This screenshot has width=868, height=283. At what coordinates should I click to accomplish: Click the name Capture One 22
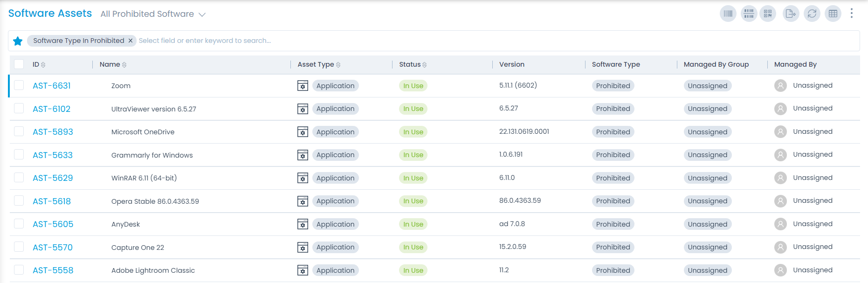click(138, 248)
